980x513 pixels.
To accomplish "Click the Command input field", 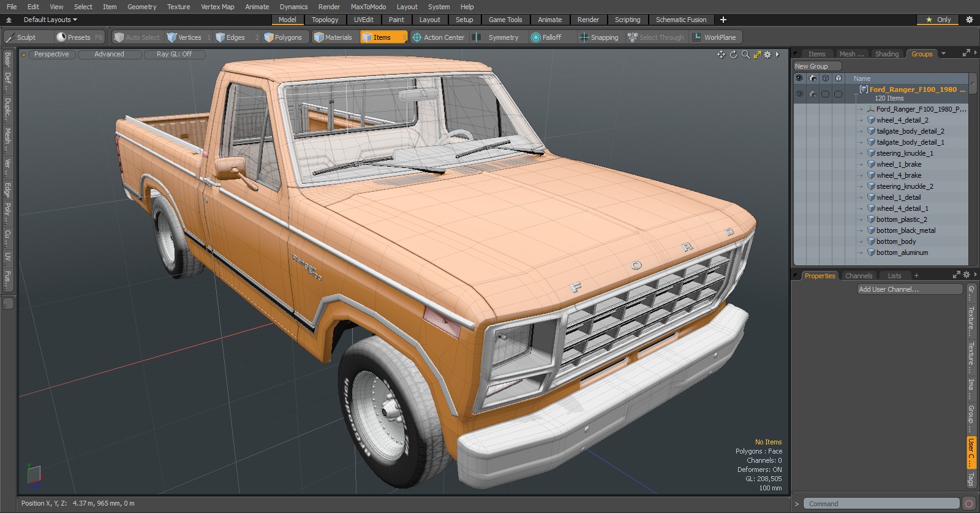I will [x=881, y=504].
